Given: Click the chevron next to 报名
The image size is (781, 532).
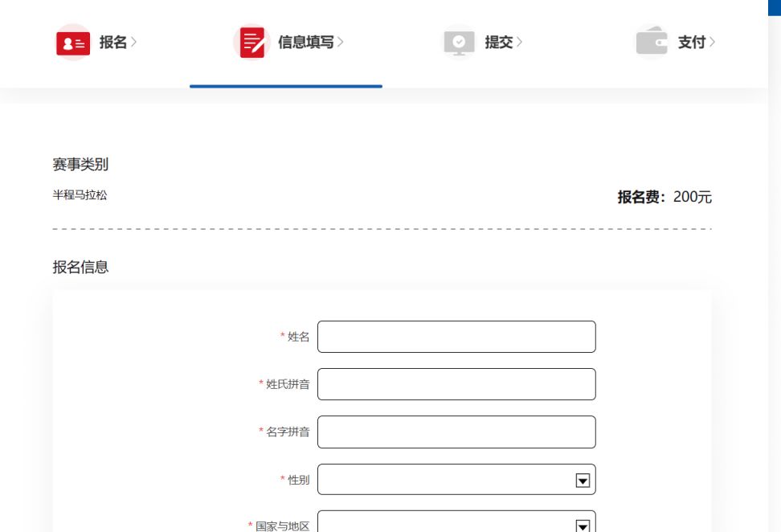Looking at the screenshot, I should [x=133, y=43].
